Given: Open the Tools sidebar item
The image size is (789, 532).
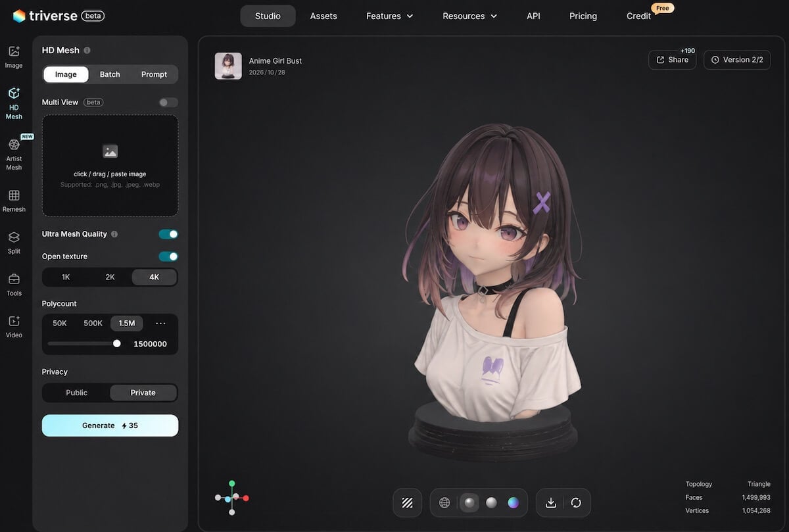Looking at the screenshot, I should click(14, 285).
